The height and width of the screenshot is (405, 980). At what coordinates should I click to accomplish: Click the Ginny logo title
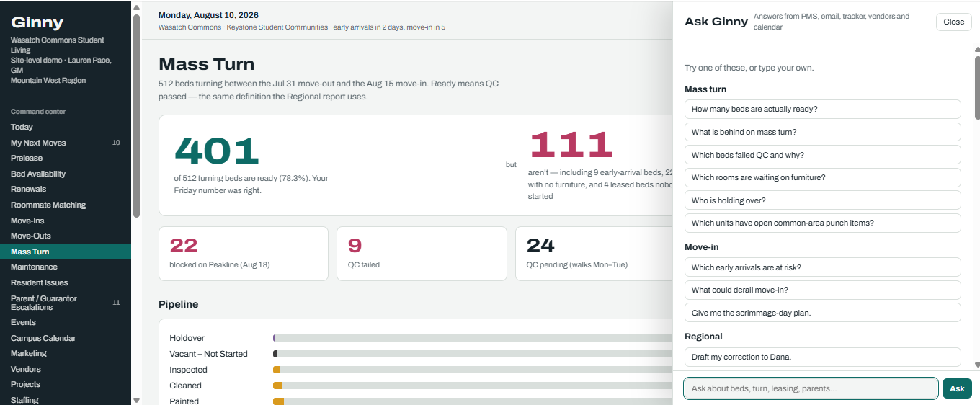pos(37,22)
